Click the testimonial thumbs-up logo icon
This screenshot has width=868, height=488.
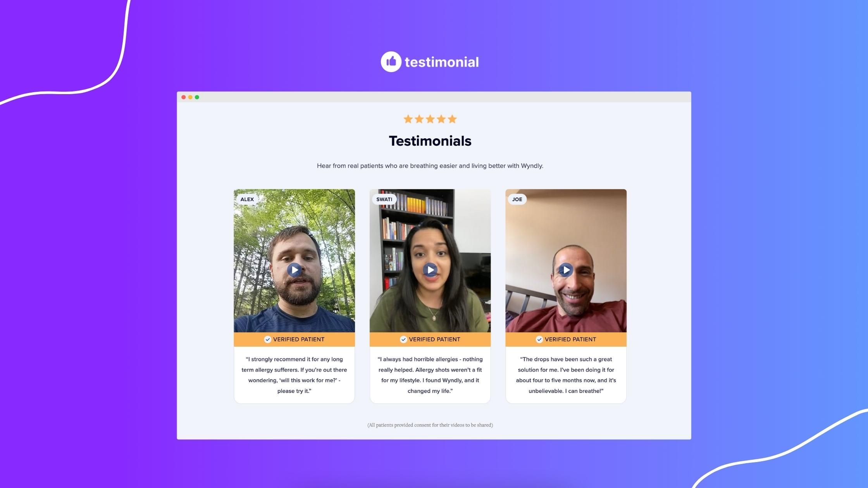(391, 62)
